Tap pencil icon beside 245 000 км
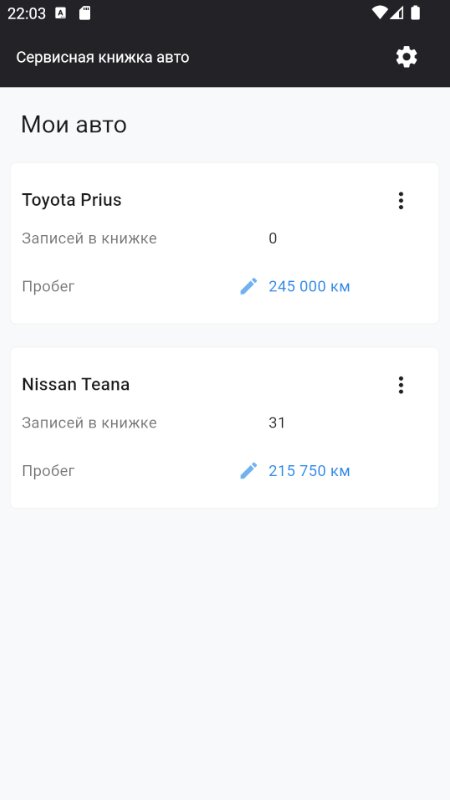The image size is (450, 800). pyautogui.click(x=248, y=286)
